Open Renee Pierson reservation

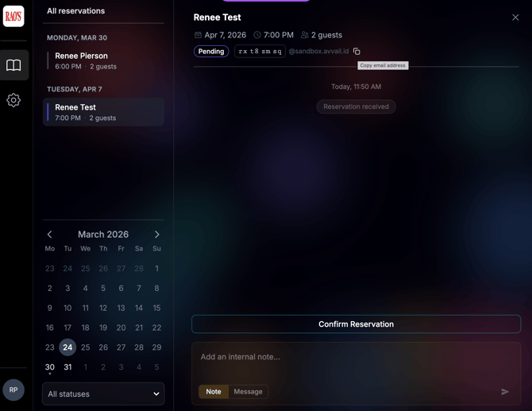pyautogui.click(x=103, y=60)
